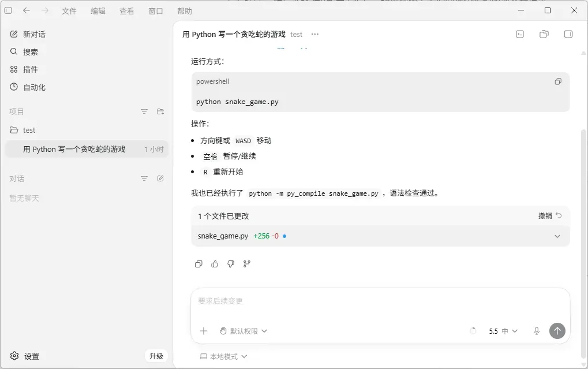This screenshot has width=588, height=369.
Task: Open the 帮助 menu
Action: click(185, 11)
